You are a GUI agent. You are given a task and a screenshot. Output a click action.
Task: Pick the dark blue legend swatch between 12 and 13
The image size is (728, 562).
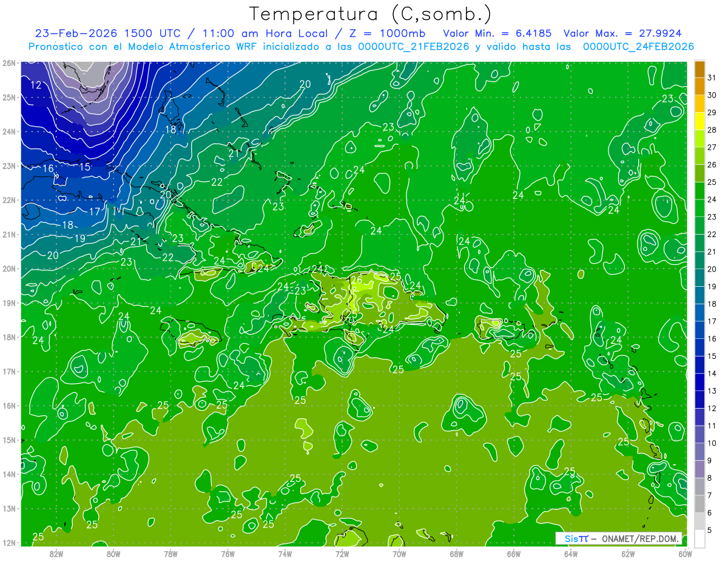[x=699, y=400]
